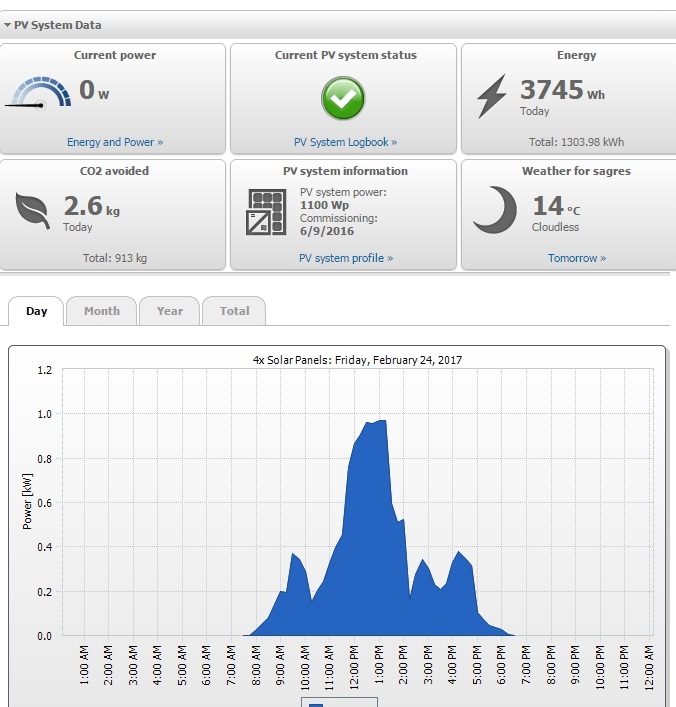Click the chart title 4x Solar Panels

[357, 360]
